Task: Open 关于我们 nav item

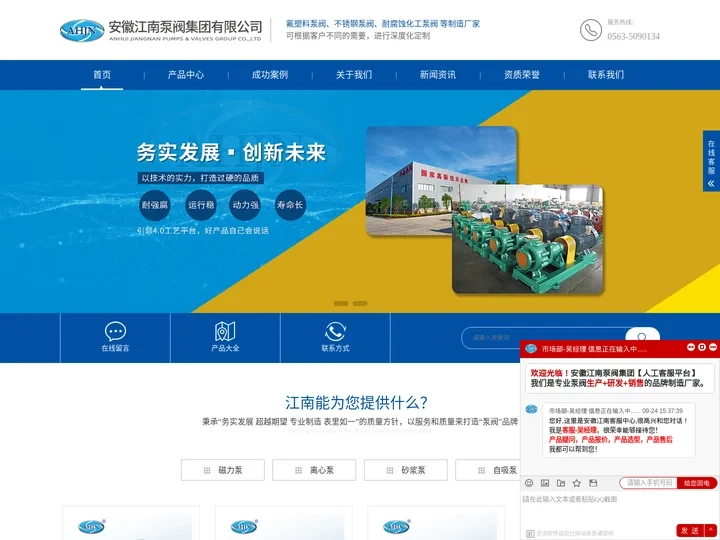Action: pos(354,75)
